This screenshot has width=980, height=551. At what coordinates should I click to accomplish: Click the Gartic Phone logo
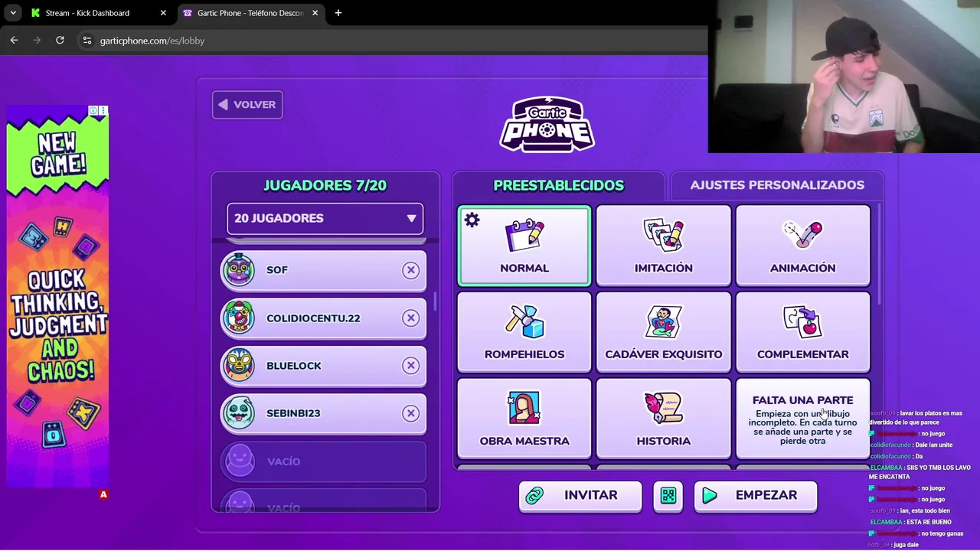[x=547, y=124]
